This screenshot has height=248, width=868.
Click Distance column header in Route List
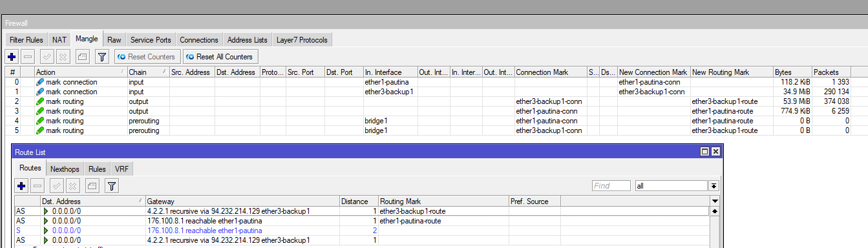pyautogui.click(x=359, y=201)
